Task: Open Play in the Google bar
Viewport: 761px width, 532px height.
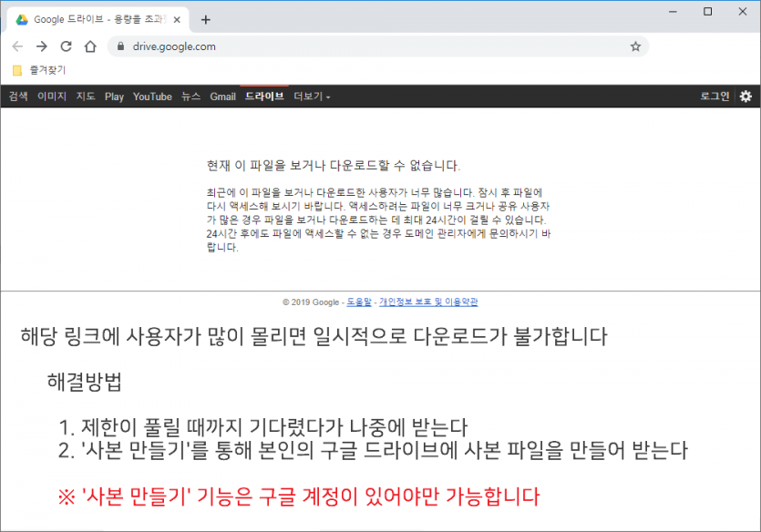Action: click(115, 97)
